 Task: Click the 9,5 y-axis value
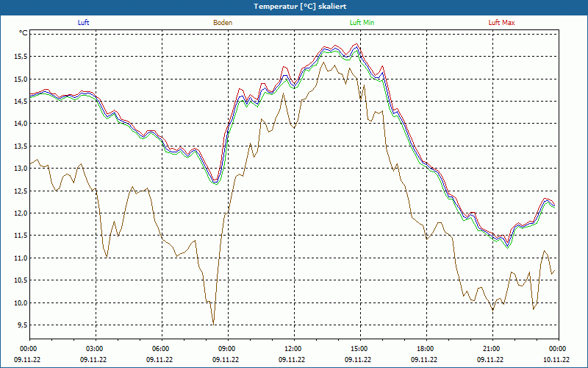coord(22,325)
